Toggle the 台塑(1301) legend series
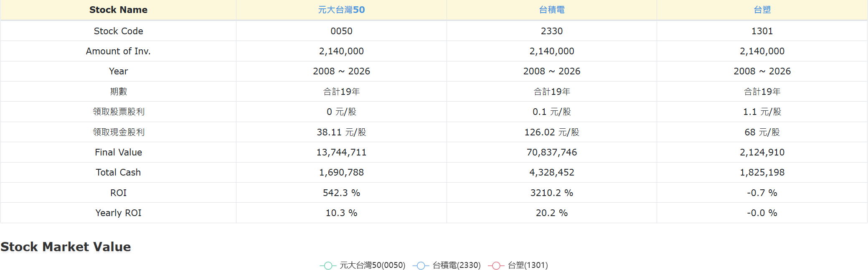The image size is (868, 270). tap(518, 265)
